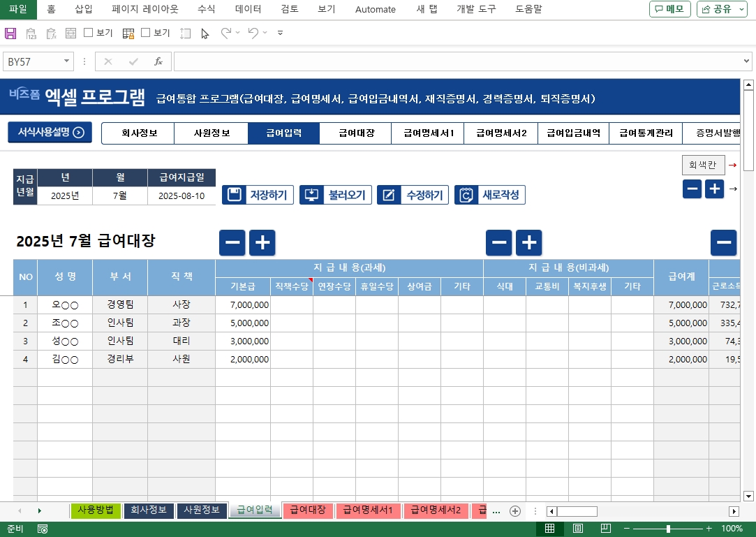This screenshot has width=756, height=537.
Task: Click the Save icon in quick access toolbar
Action: pos(10,33)
